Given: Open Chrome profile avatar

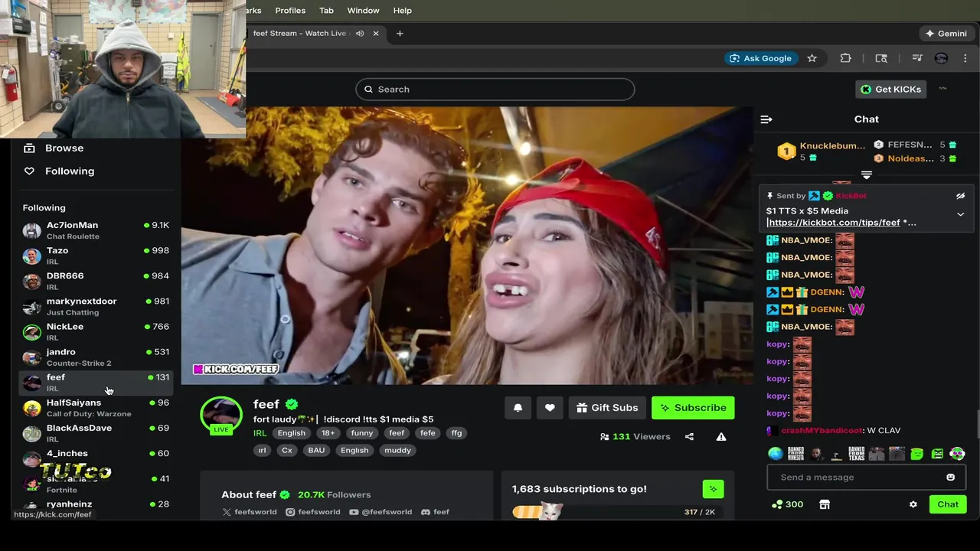Looking at the screenshot, I should (942, 58).
